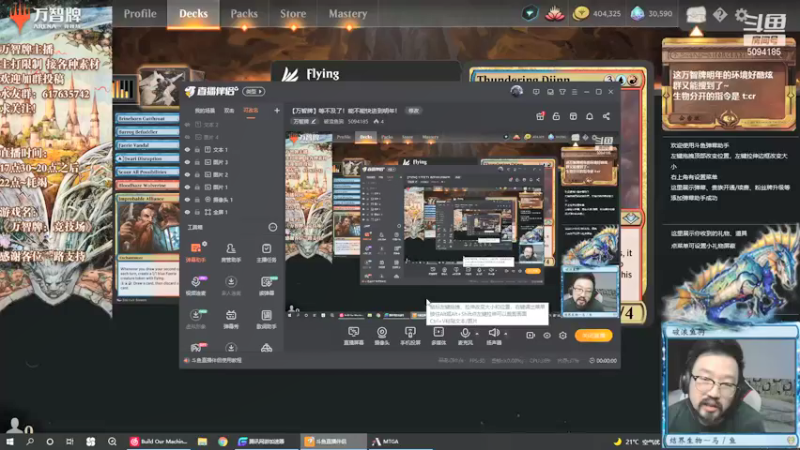
Task: Toggle visibility of 文本 1 source
Action: 187,149
